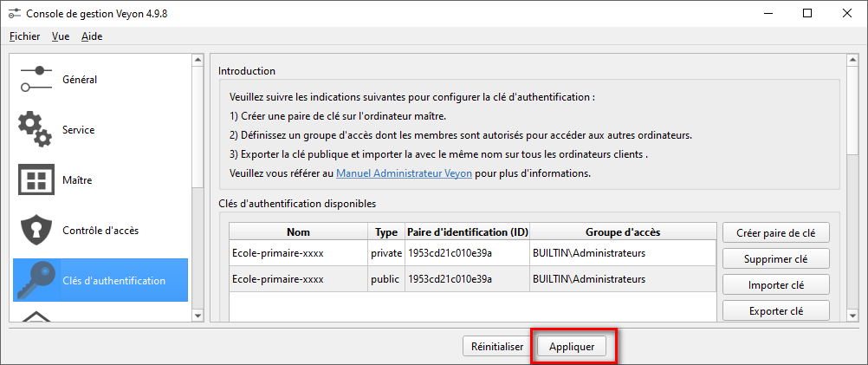This screenshot has height=365, width=868.
Task: Apply changes with Appliquer button
Action: click(x=572, y=347)
